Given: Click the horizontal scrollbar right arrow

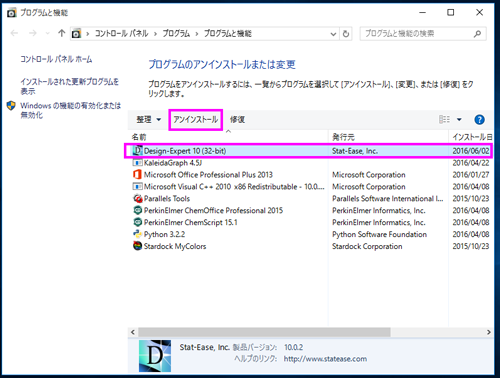Looking at the screenshot, I should pyautogui.click(x=489, y=332).
